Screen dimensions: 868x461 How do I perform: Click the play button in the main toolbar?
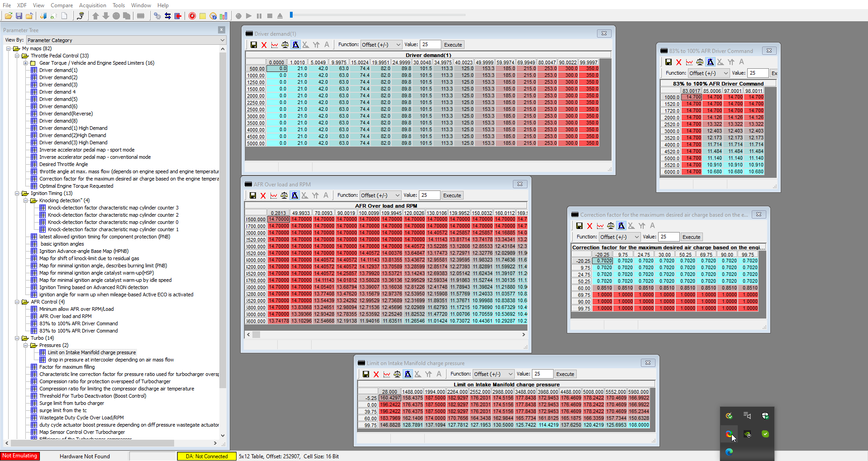click(x=249, y=16)
